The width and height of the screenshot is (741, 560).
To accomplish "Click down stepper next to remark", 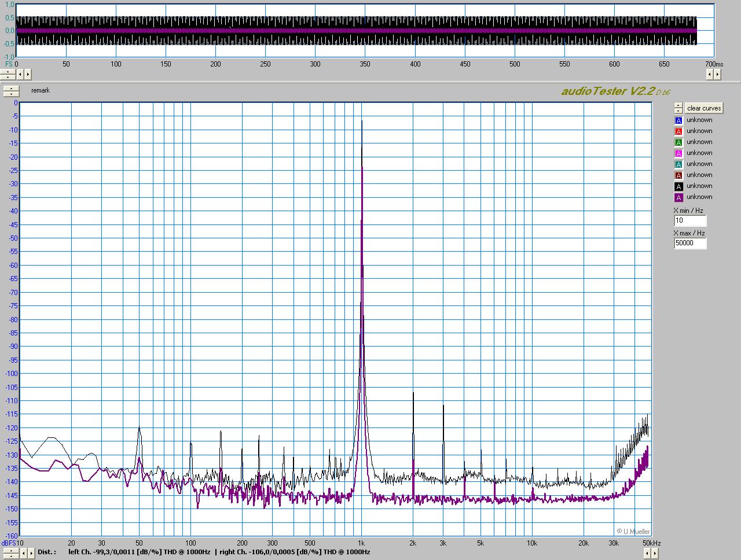I will [x=11, y=94].
